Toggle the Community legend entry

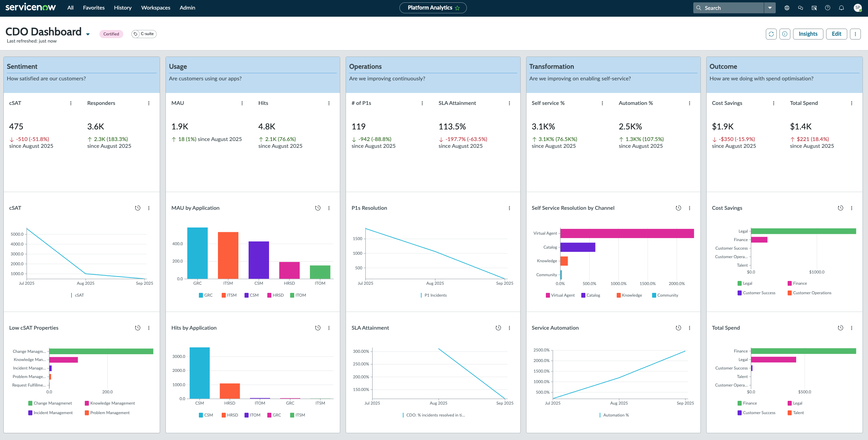click(x=665, y=295)
